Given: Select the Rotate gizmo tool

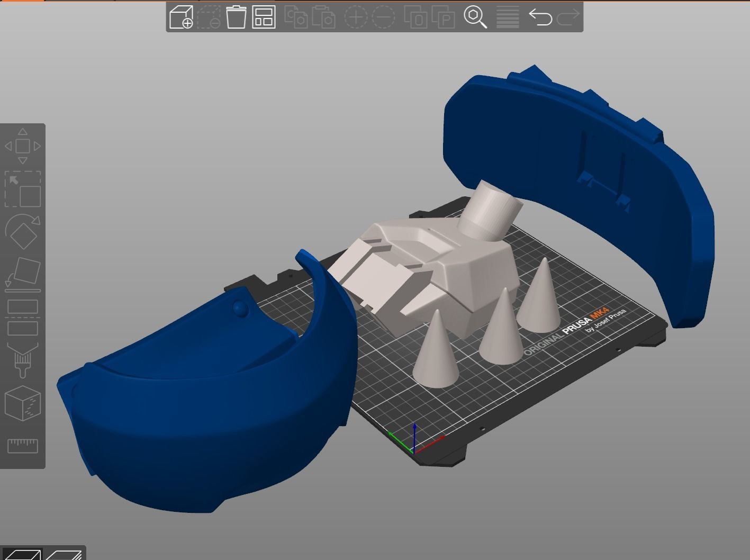Looking at the screenshot, I should tap(23, 231).
